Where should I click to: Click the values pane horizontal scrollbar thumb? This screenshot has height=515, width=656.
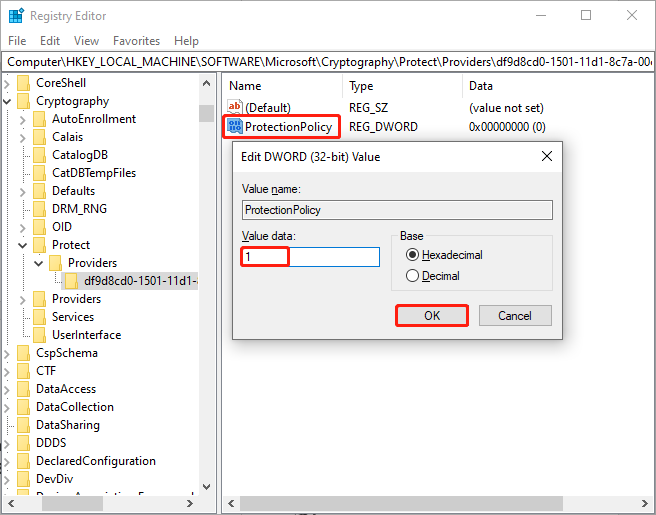(x=401, y=503)
